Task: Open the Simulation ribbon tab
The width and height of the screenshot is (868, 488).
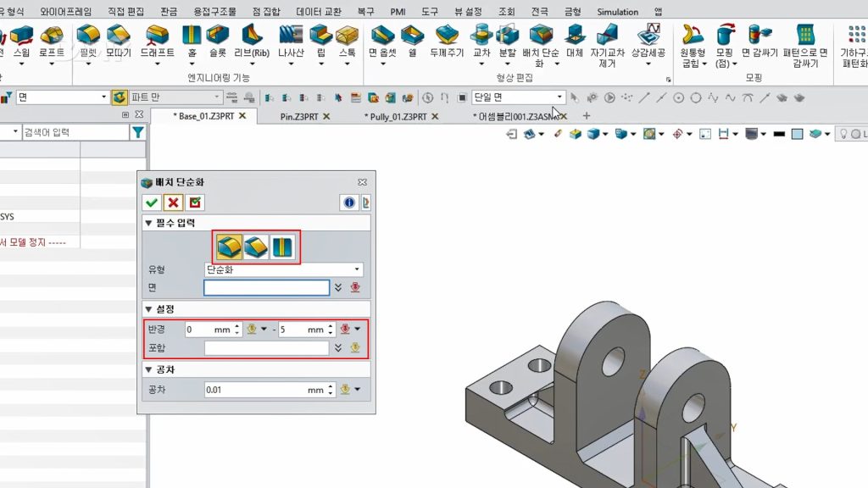Action: [x=617, y=12]
